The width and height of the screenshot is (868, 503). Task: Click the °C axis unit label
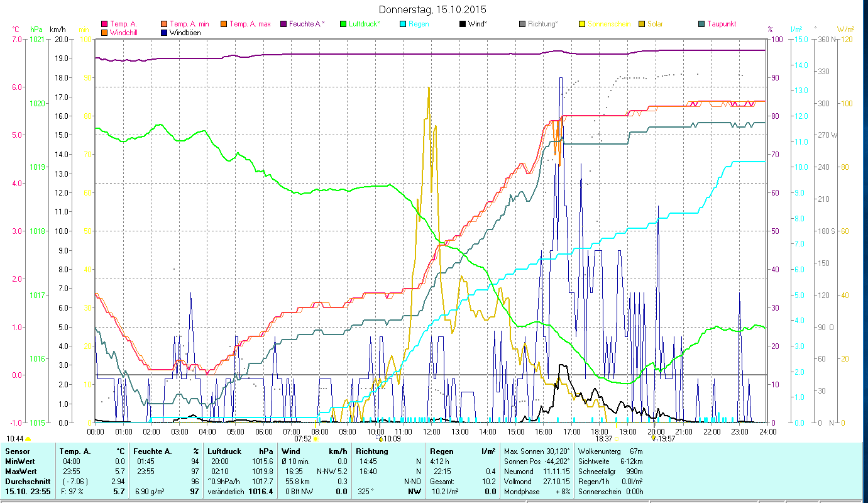16,30
